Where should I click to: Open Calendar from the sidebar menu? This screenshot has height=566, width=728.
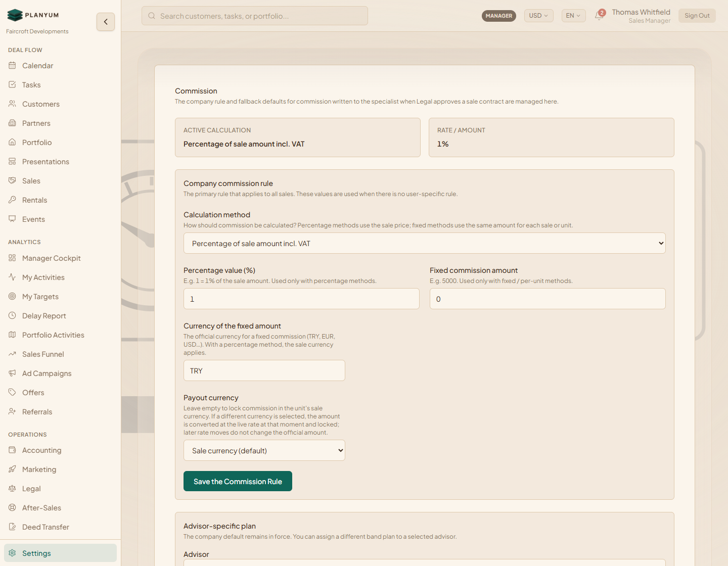[x=60, y=66]
